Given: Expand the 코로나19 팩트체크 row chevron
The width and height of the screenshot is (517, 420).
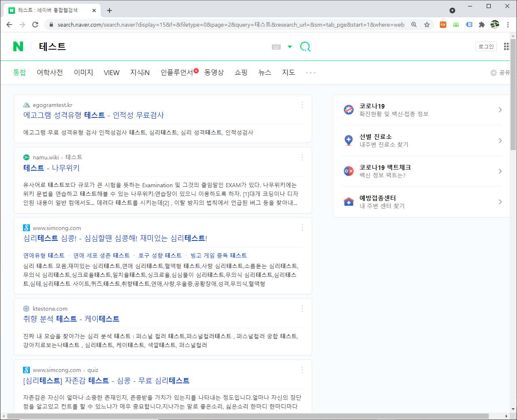Looking at the screenshot, I should 500,171.
